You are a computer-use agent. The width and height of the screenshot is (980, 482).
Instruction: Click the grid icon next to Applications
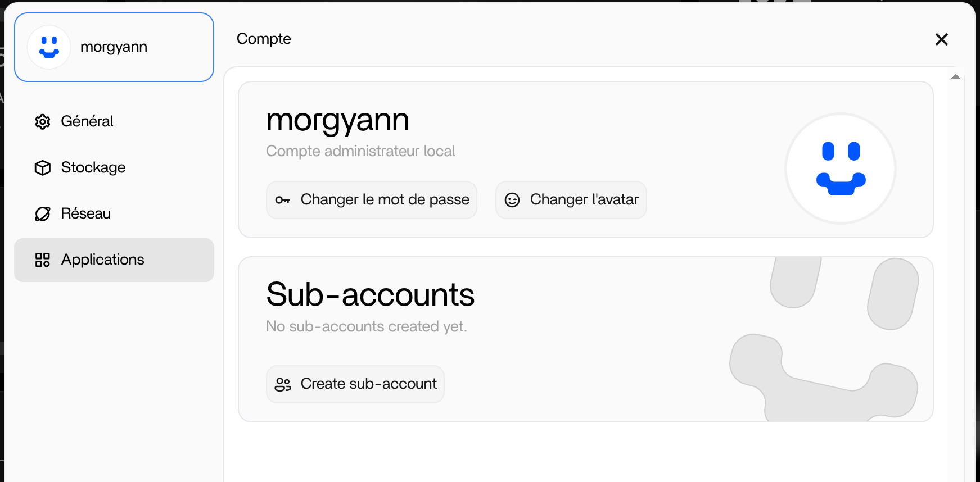[43, 260]
